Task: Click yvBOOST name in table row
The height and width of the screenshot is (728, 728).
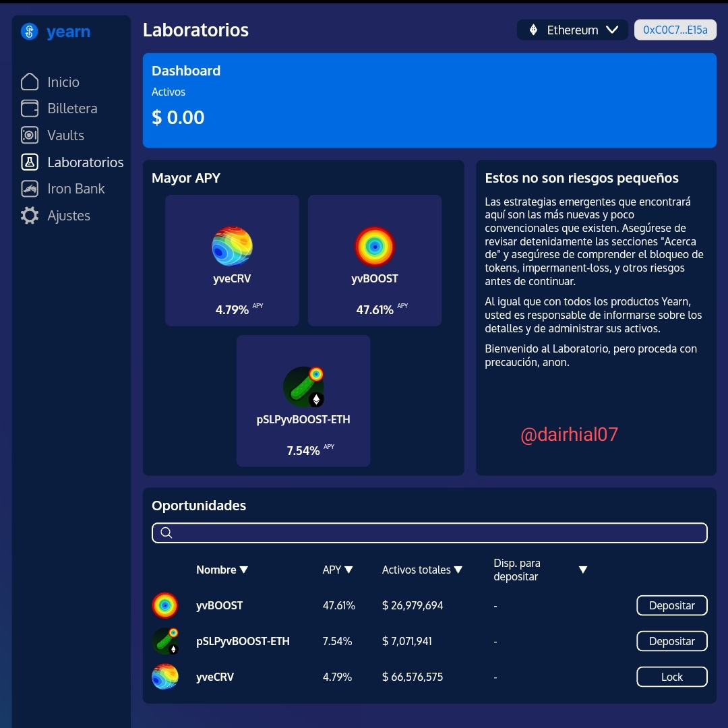Action: 219,605
